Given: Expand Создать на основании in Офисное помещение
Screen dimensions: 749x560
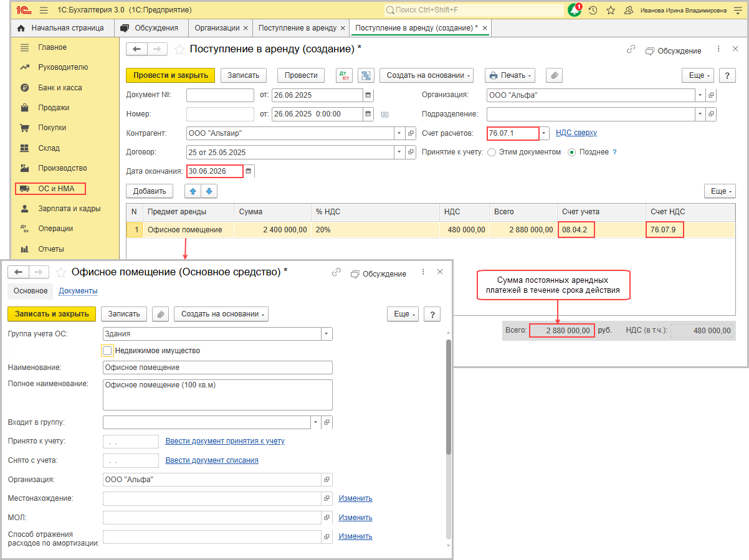Looking at the screenshot, I should [221, 314].
